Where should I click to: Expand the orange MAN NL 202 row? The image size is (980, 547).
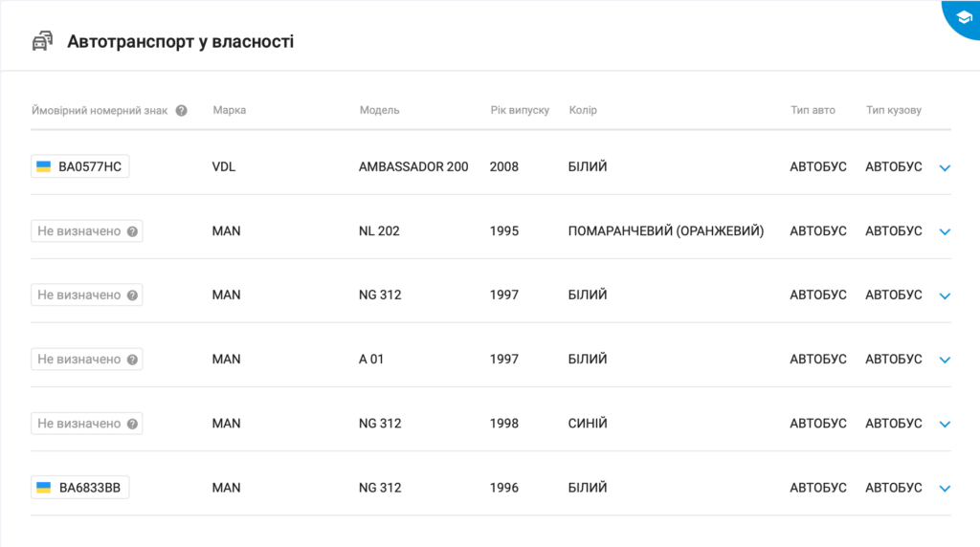(945, 231)
